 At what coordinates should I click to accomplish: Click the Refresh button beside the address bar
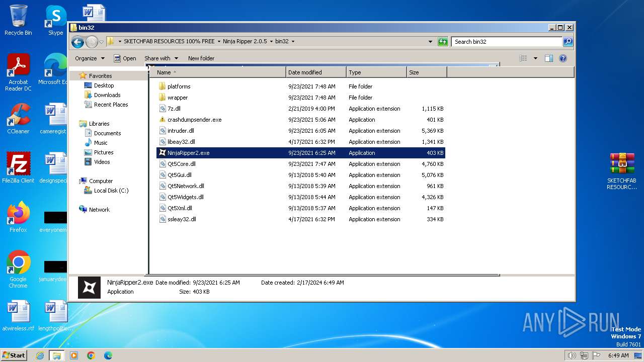point(443,42)
